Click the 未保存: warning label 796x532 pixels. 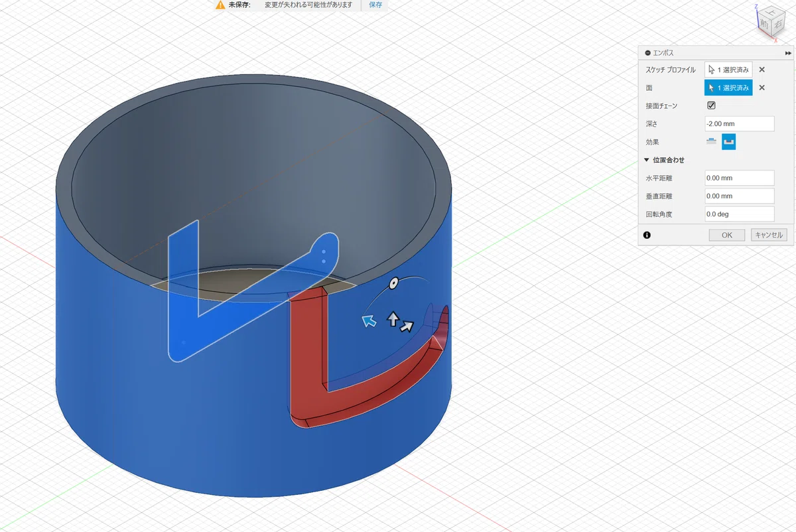pyautogui.click(x=238, y=5)
